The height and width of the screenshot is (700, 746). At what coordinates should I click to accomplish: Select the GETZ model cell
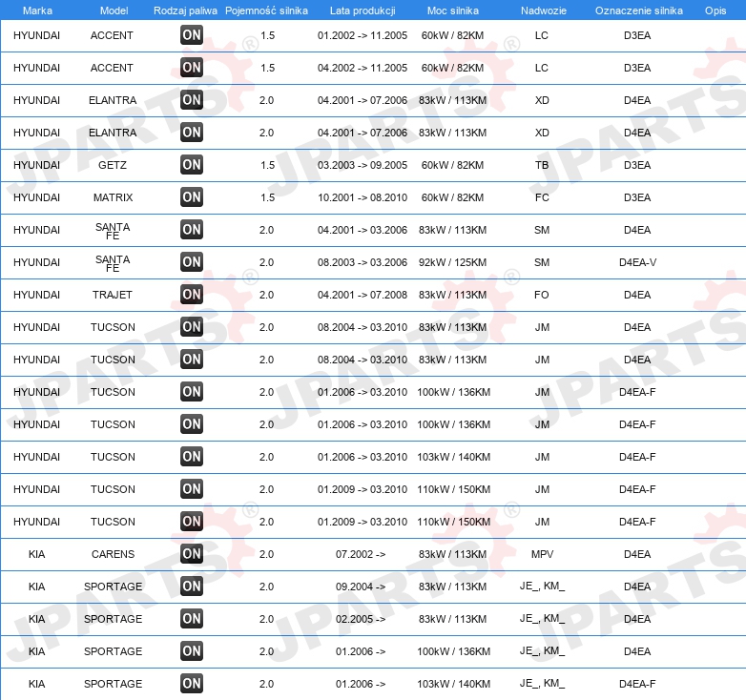(113, 165)
